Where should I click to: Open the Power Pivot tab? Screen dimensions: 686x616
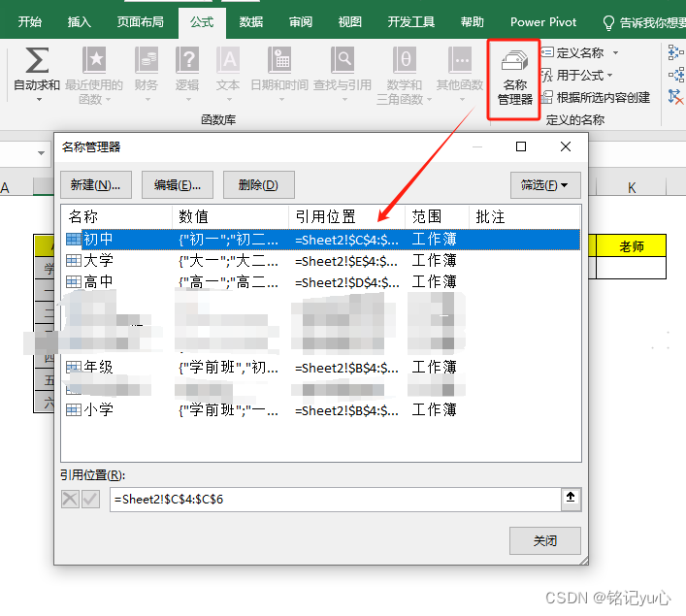tap(543, 22)
